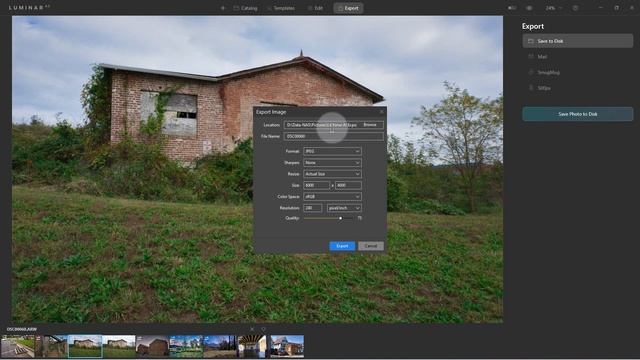Viewport: 640px width, 360px height.
Task: Click the plus add-photos icon in top bar
Action: tap(223, 8)
